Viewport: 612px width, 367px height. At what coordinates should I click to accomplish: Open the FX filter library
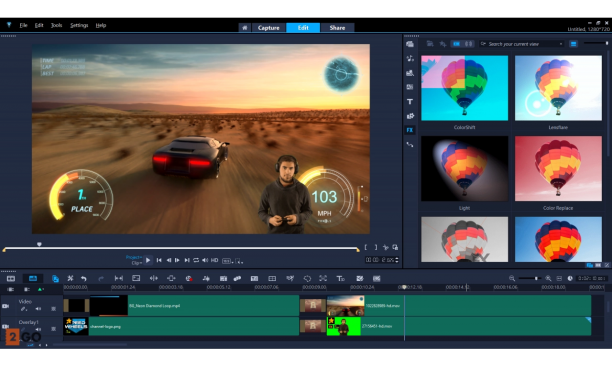[x=410, y=130]
